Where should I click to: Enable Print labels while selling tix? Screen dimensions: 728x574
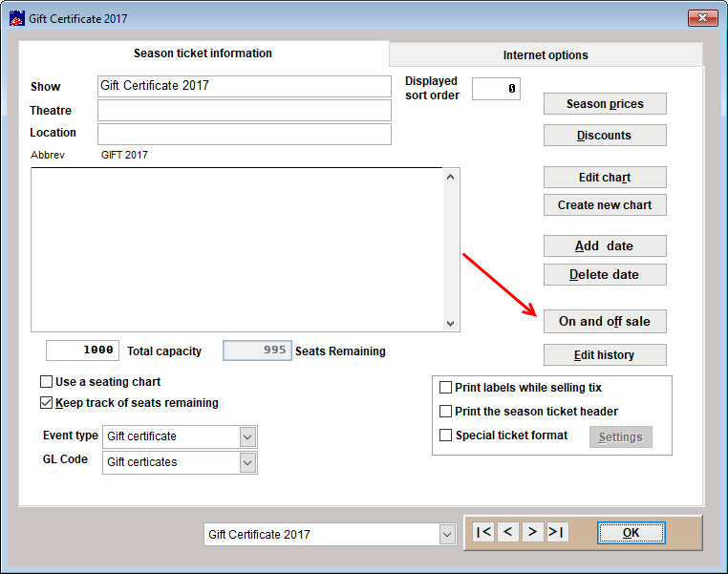coord(445,387)
